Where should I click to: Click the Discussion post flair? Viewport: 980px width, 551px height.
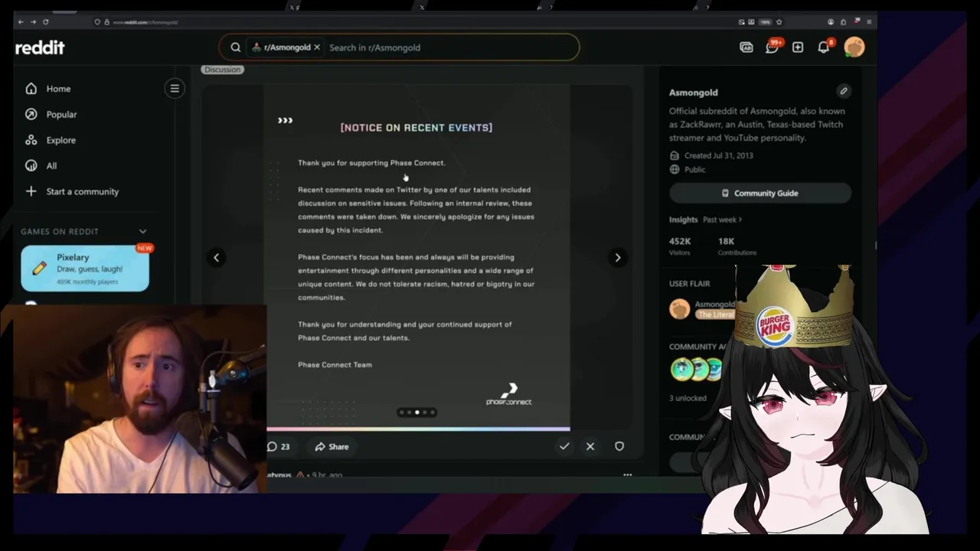(x=223, y=70)
